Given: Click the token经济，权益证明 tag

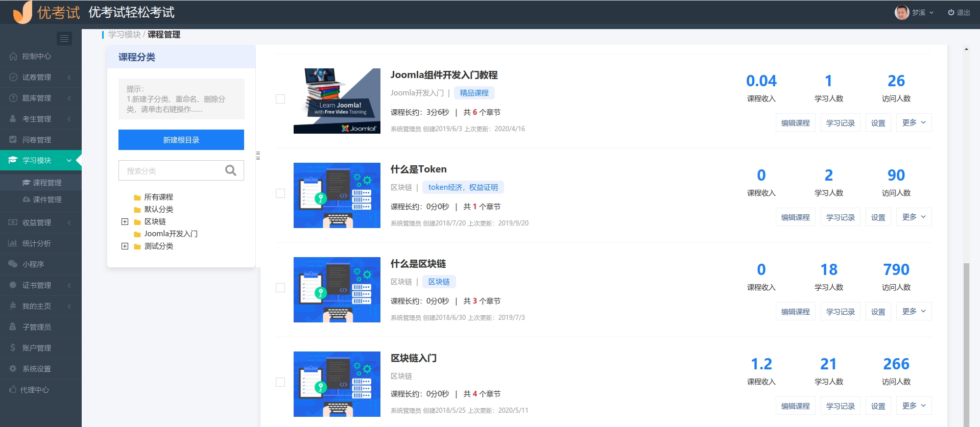Looking at the screenshot, I should [463, 187].
